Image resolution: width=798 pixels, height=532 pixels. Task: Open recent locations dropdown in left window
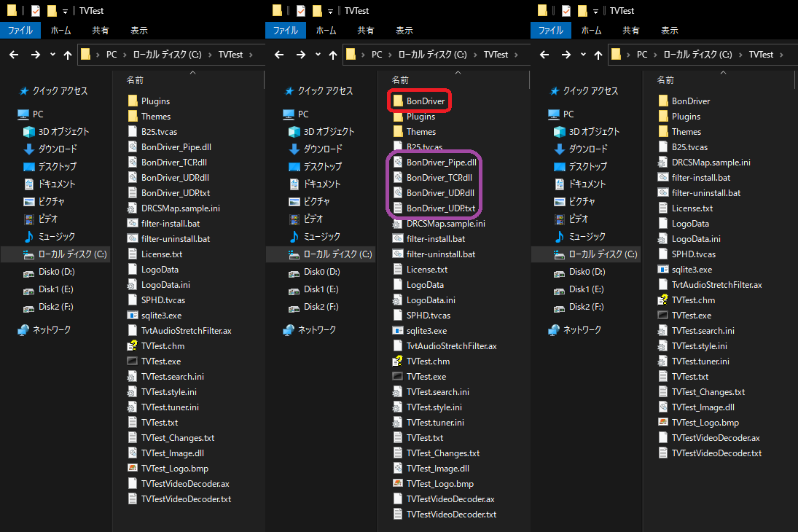click(52, 55)
